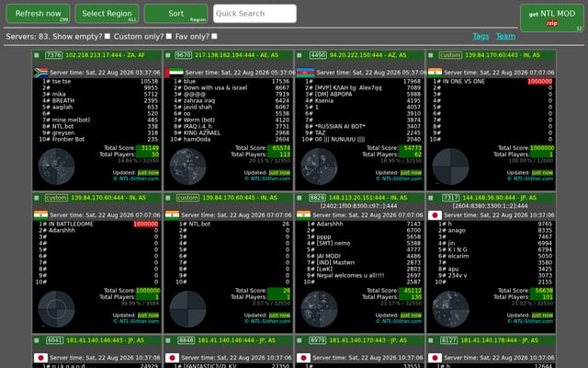Select player 'tse tse' leaderboard row

click(x=99, y=82)
